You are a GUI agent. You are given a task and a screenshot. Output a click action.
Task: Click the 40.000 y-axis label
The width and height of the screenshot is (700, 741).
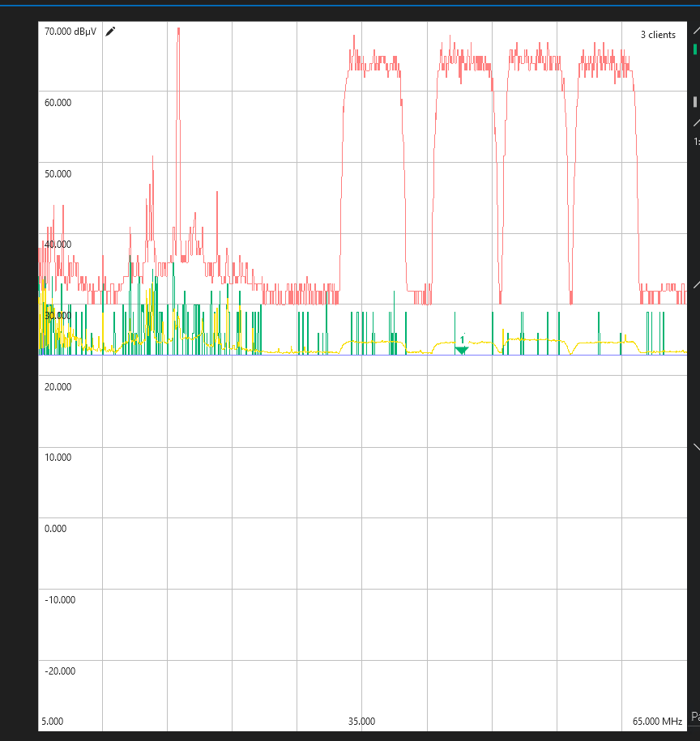(x=58, y=245)
